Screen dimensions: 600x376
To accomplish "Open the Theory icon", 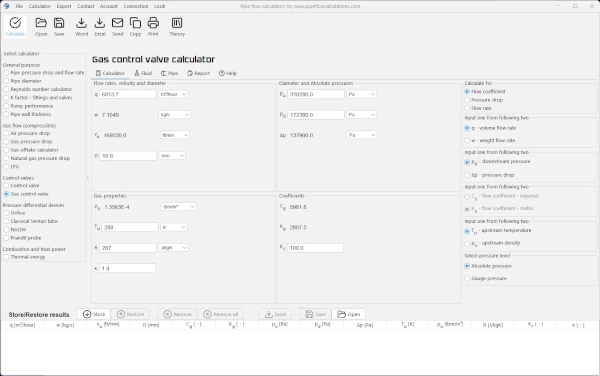I will 177,27.
